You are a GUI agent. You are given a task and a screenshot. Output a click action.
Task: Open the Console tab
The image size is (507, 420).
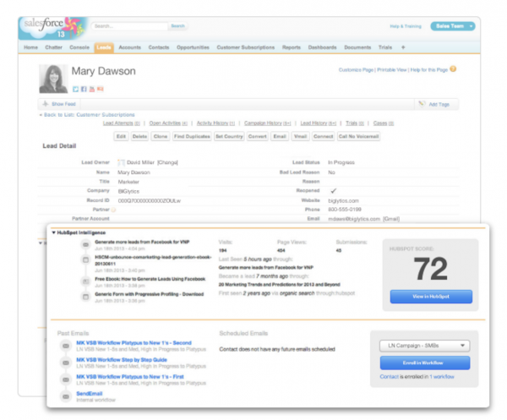79,47
